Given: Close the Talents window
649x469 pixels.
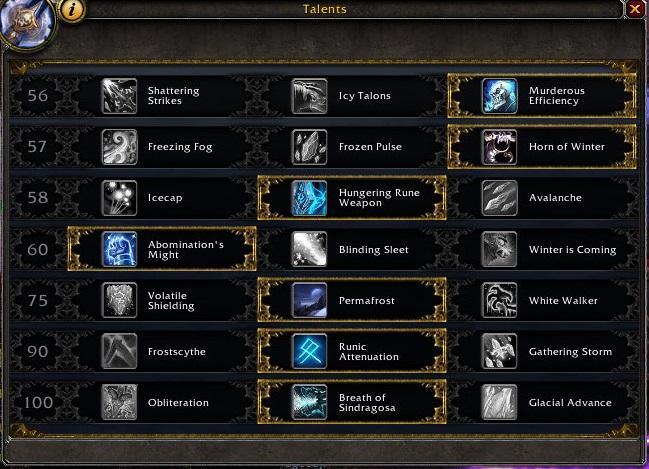Looking at the screenshot, I should pyautogui.click(x=635, y=8).
